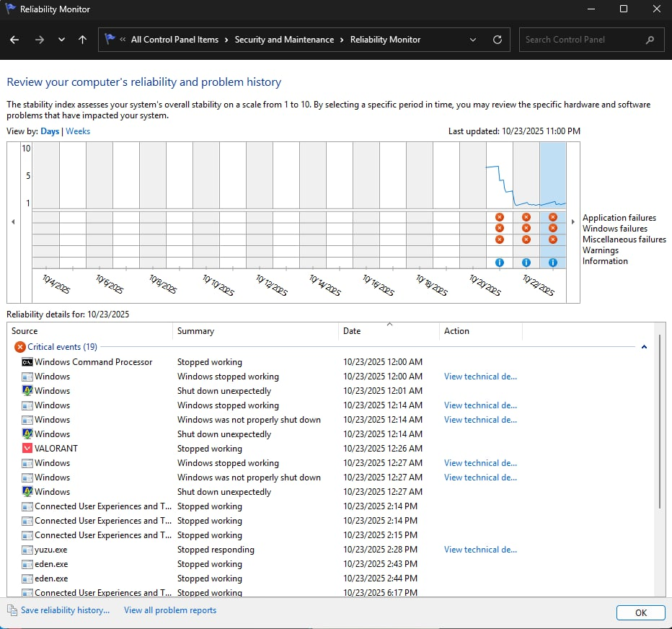Open Security and Maintenance breadcrumb
This screenshot has width=672, height=629.
click(284, 40)
